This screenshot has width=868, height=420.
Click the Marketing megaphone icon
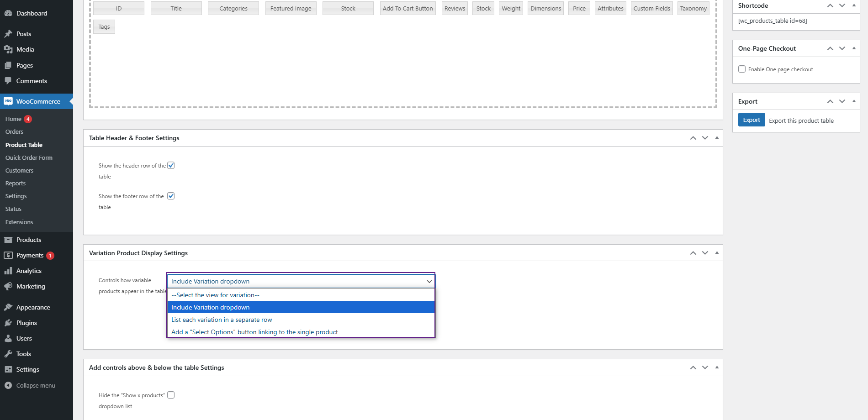tap(8, 286)
